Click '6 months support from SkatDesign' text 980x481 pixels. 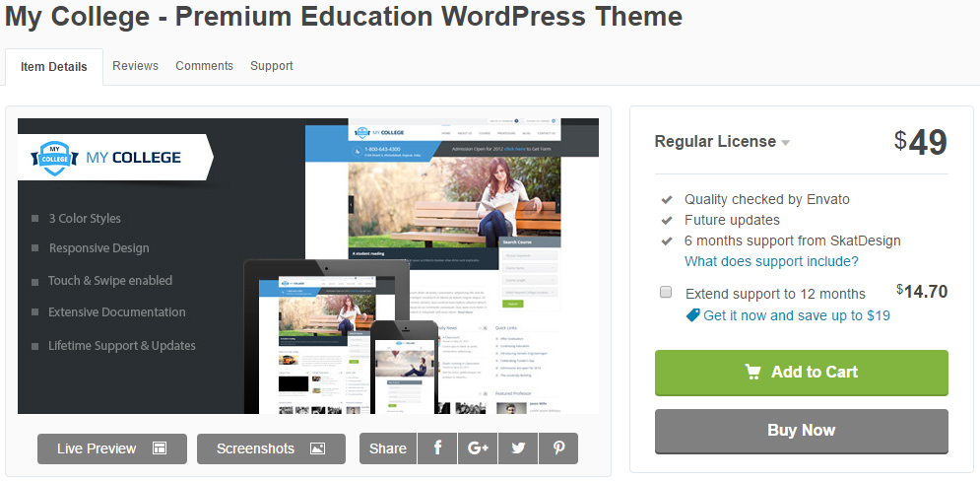(x=793, y=240)
